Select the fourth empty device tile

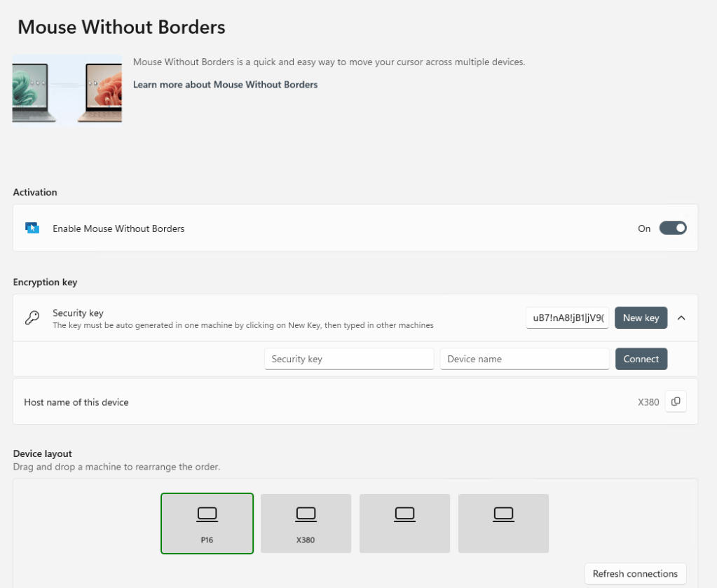point(503,523)
